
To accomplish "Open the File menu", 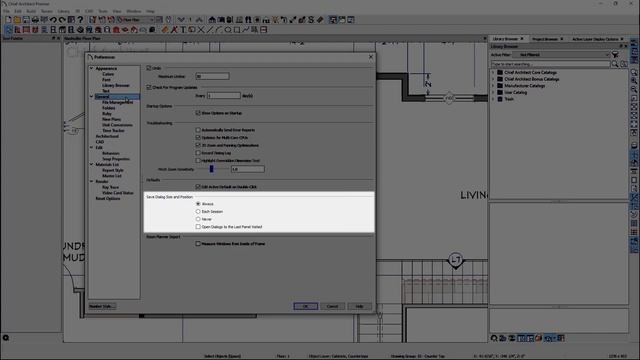I will 6,11.
